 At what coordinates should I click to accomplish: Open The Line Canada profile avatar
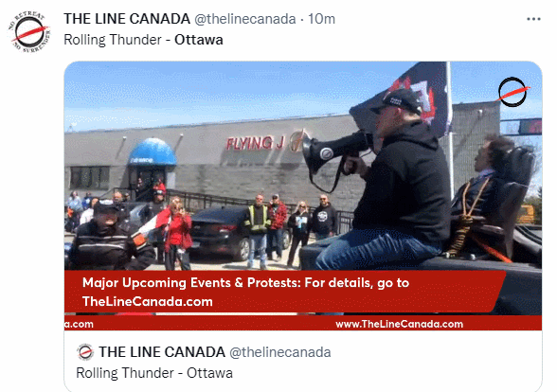[x=29, y=31]
